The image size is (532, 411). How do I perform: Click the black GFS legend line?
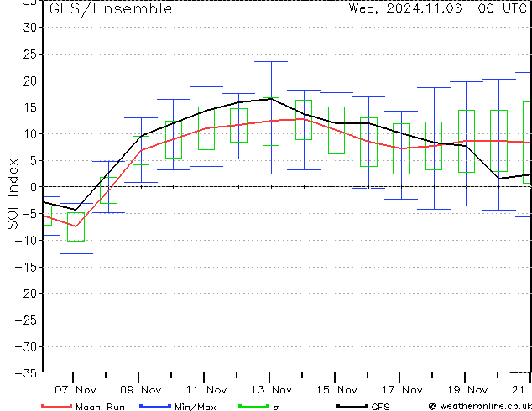pyautogui.click(x=352, y=406)
